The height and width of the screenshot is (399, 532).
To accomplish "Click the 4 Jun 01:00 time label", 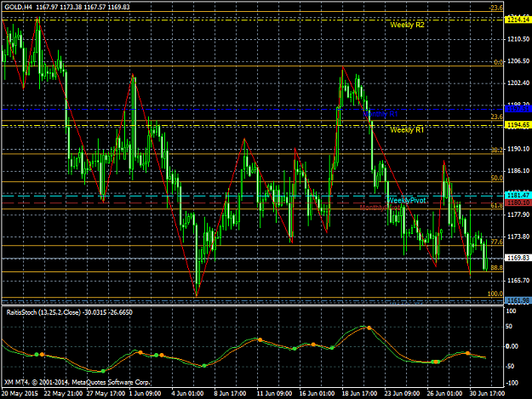I will (187, 393).
